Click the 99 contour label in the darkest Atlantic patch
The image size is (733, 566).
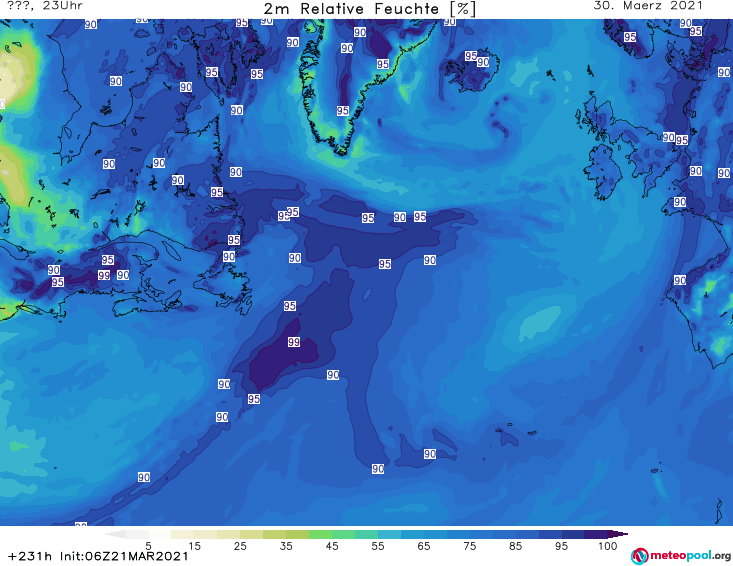(294, 342)
